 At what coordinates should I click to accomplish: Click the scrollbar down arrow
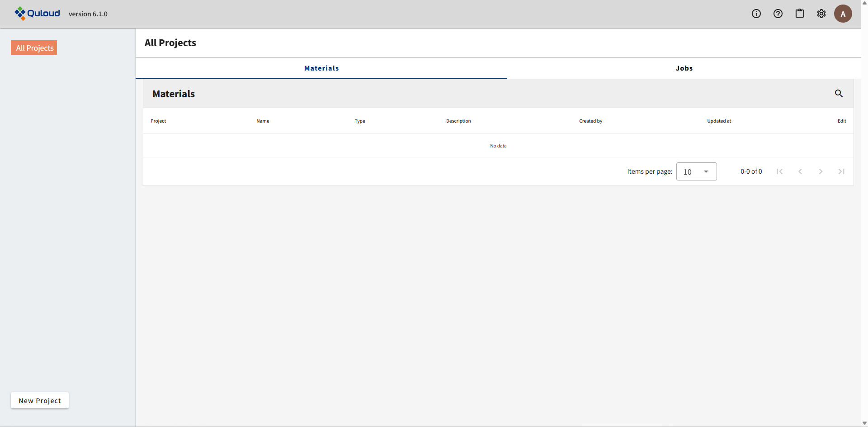tap(864, 423)
